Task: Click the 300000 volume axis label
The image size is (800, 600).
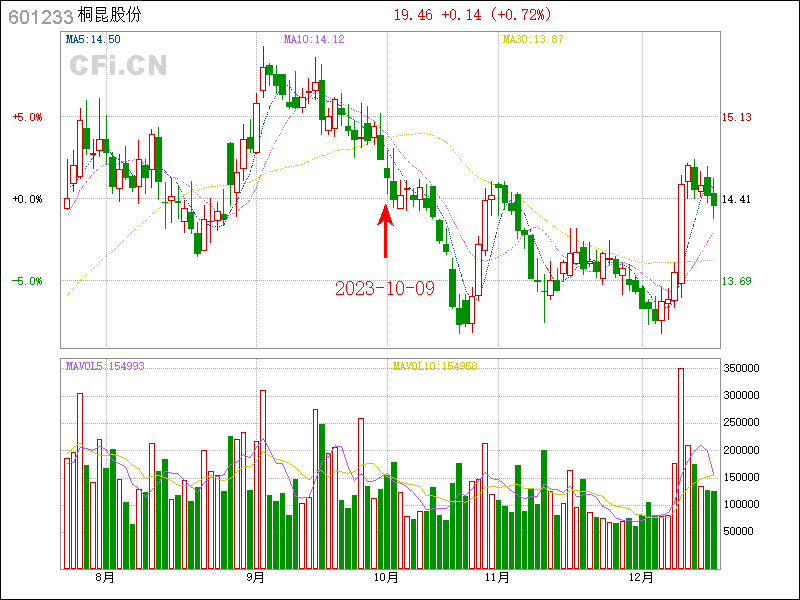Action: (741, 395)
